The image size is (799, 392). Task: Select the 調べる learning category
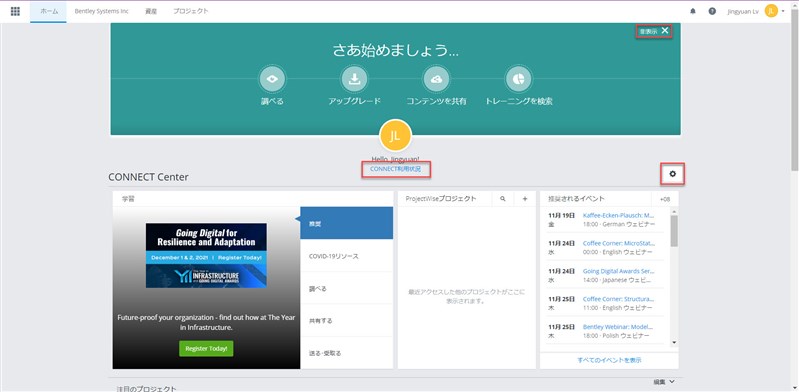[x=347, y=289]
